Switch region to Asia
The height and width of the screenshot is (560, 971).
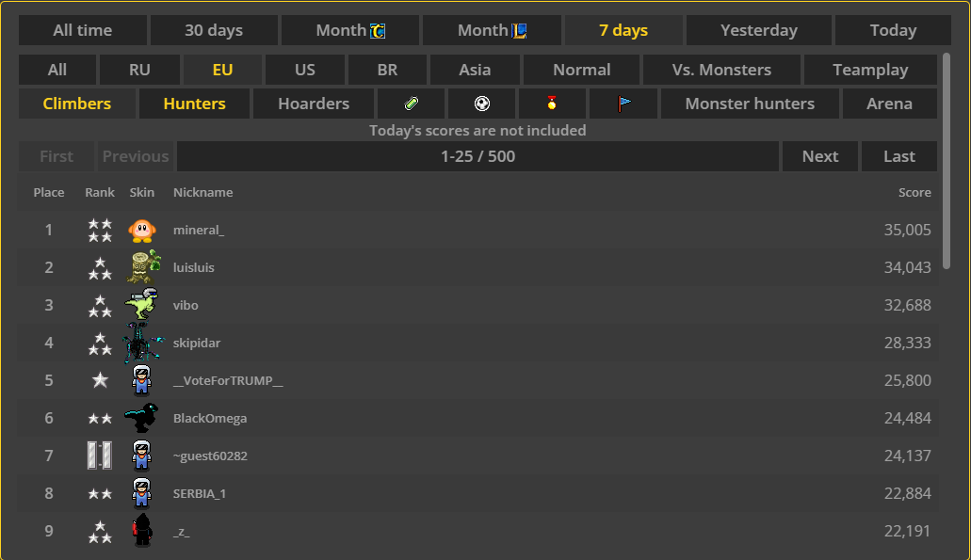(475, 70)
